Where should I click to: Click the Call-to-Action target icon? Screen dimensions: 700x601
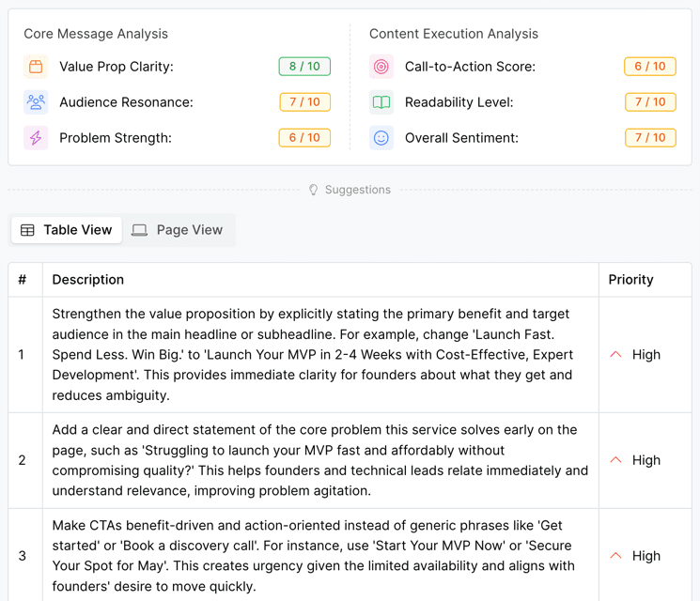[381, 67]
